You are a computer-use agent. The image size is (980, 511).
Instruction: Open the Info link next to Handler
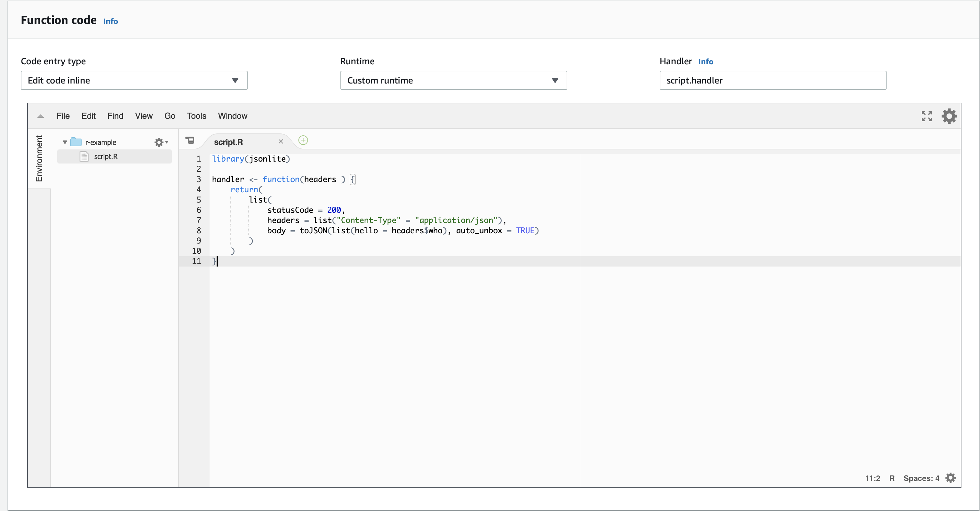706,61
